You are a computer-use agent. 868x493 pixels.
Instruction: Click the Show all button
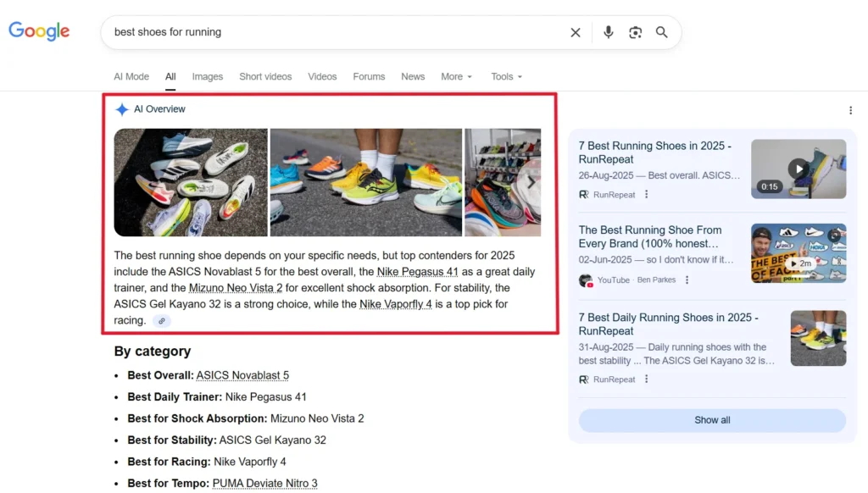712,420
